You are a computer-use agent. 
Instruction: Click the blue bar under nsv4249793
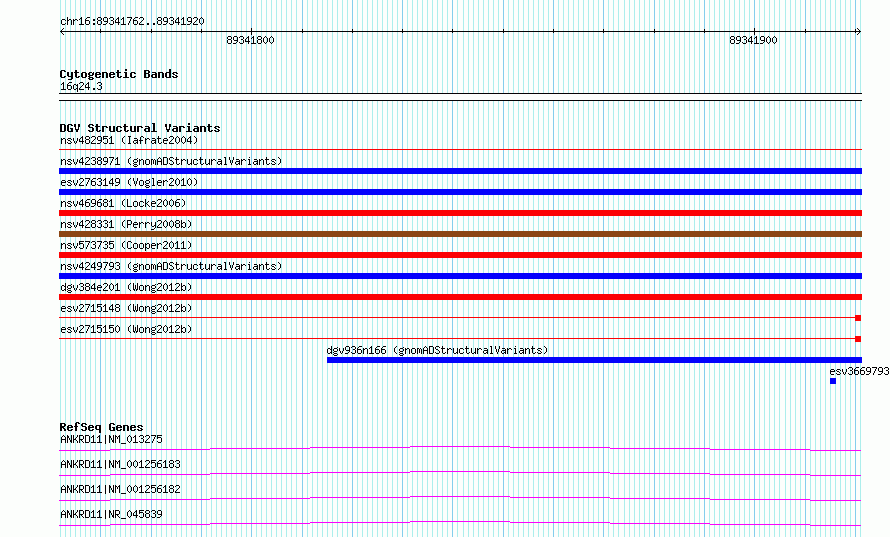click(460, 276)
